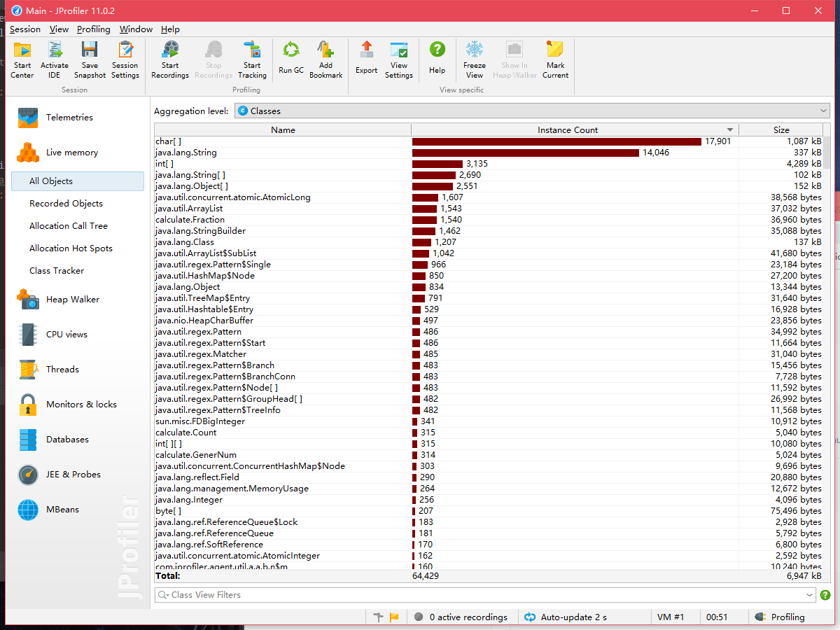Add a bookmark from the toolbar

[326, 59]
